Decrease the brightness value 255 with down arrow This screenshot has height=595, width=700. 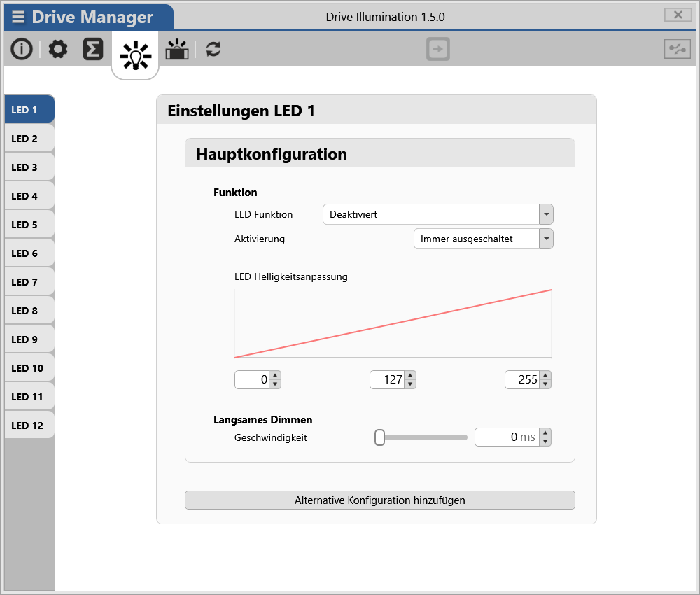pyautogui.click(x=545, y=384)
